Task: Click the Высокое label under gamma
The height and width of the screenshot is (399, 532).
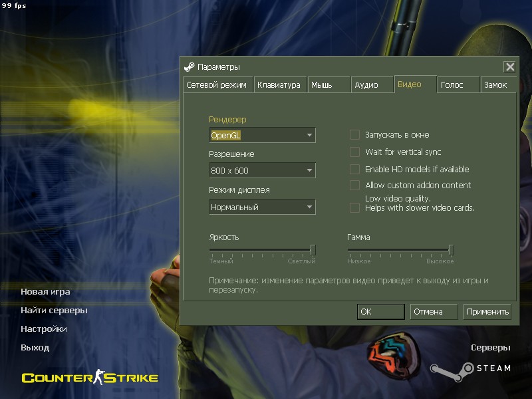Action: coord(440,261)
